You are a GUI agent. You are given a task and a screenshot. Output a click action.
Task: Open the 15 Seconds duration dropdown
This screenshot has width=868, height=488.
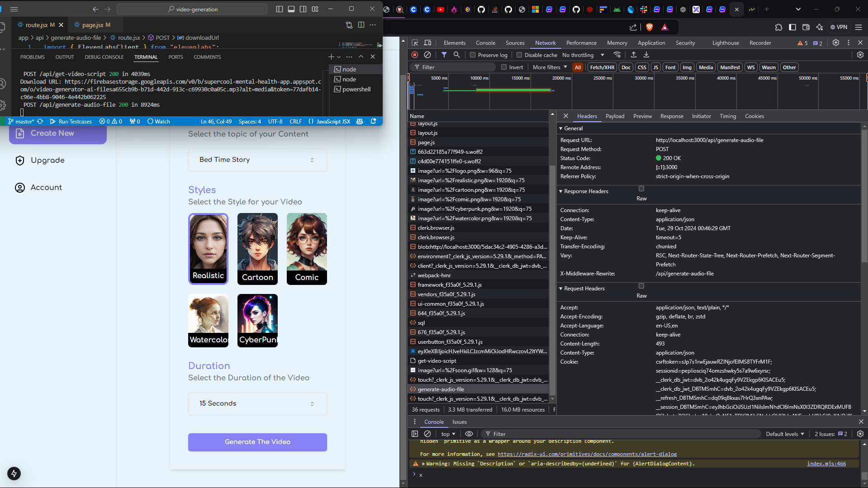[x=257, y=403]
